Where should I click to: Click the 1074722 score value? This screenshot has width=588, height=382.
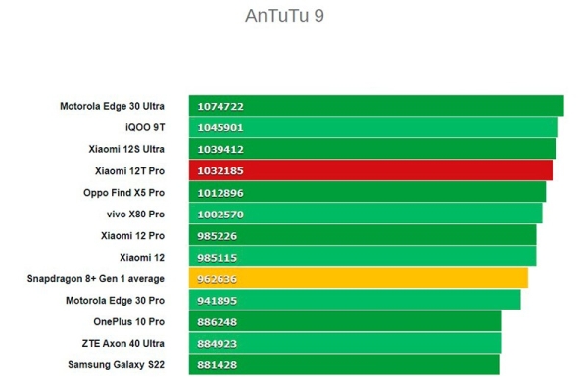pos(220,106)
